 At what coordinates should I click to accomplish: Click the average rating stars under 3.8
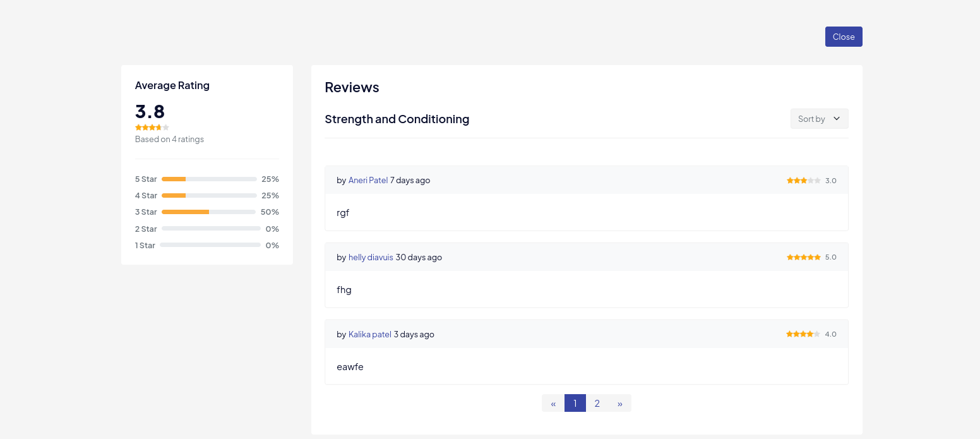click(152, 128)
